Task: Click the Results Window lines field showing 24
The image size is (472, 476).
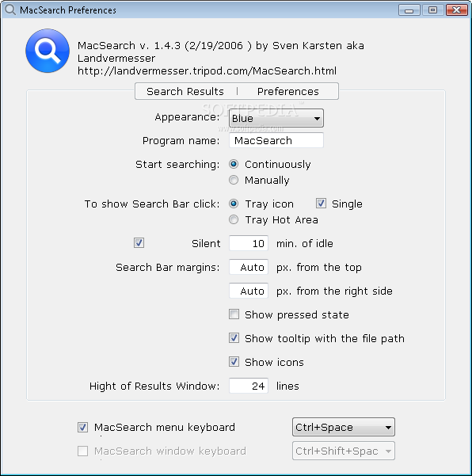Action: pos(249,386)
